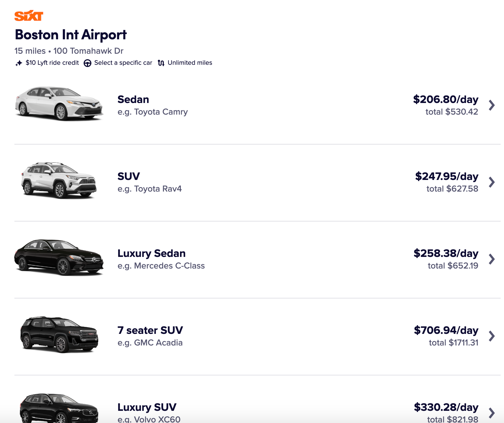
Task: Click the $247.95/day SUV price
Action: (x=446, y=176)
